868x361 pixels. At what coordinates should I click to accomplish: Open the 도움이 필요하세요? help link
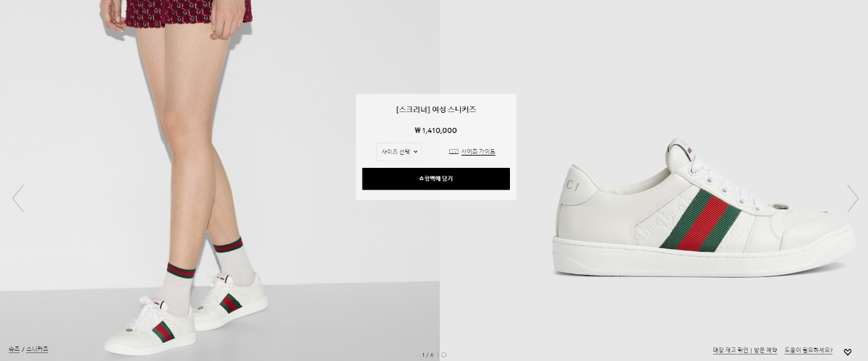click(x=808, y=350)
